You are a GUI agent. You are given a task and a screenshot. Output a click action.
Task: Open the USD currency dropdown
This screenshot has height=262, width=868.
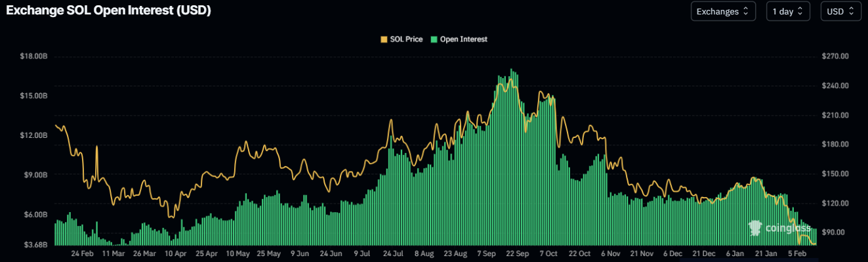tap(840, 11)
